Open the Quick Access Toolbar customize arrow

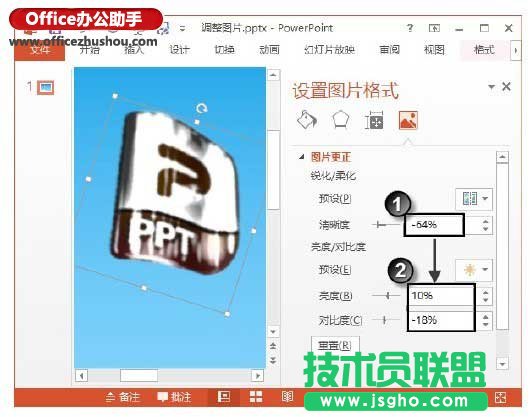182,28
